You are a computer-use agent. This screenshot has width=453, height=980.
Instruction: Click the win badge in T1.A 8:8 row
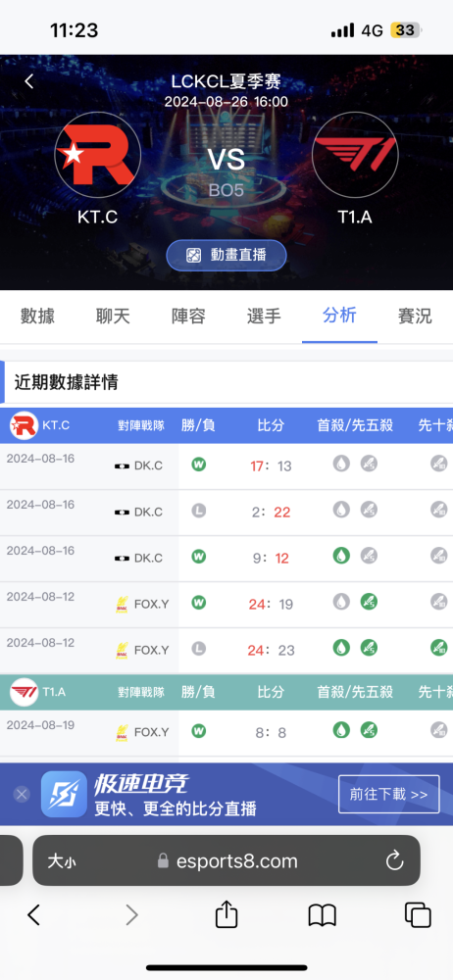point(198,730)
